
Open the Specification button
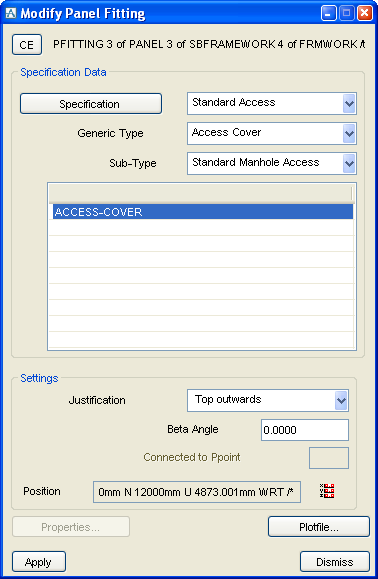tap(91, 104)
